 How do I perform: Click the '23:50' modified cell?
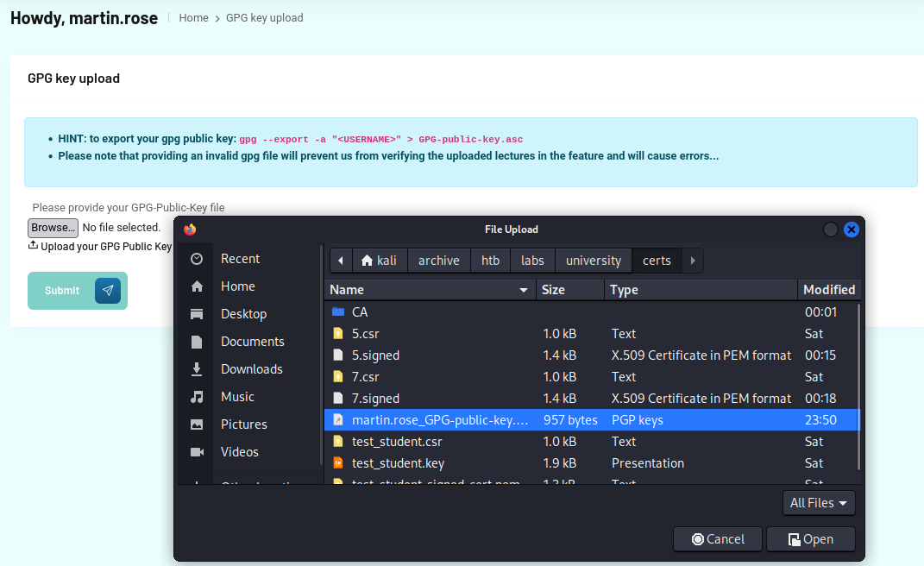tap(820, 420)
